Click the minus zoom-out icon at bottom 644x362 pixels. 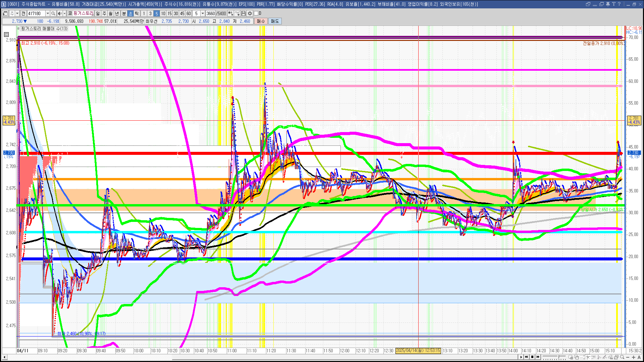[x=628, y=357]
